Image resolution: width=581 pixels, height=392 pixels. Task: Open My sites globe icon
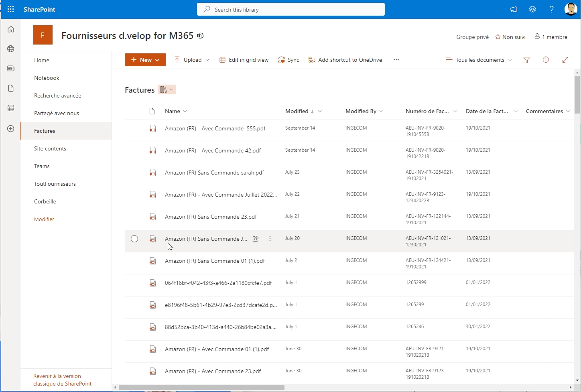click(11, 49)
